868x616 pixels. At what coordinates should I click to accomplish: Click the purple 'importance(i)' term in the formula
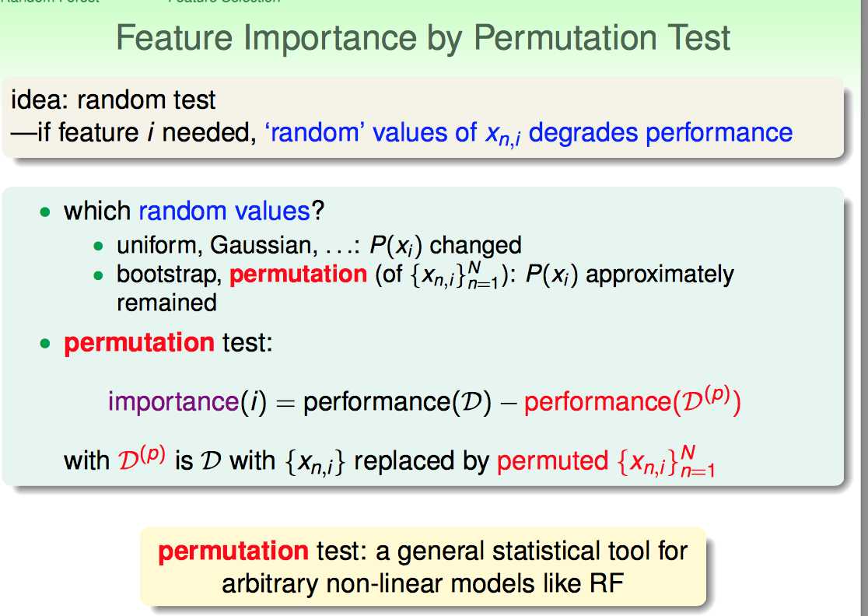coord(187,401)
